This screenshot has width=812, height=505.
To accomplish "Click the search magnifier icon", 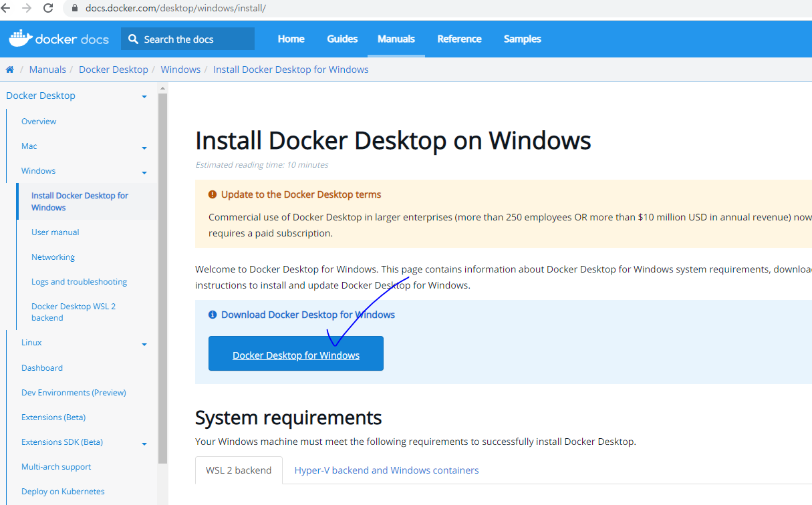I will pyautogui.click(x=133, y=39).
